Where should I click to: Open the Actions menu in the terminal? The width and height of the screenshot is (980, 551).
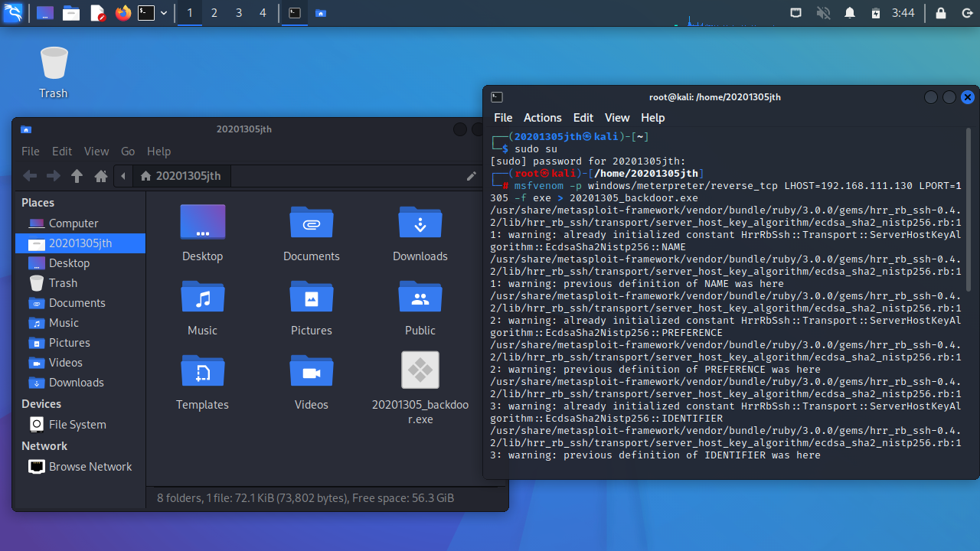543,118
